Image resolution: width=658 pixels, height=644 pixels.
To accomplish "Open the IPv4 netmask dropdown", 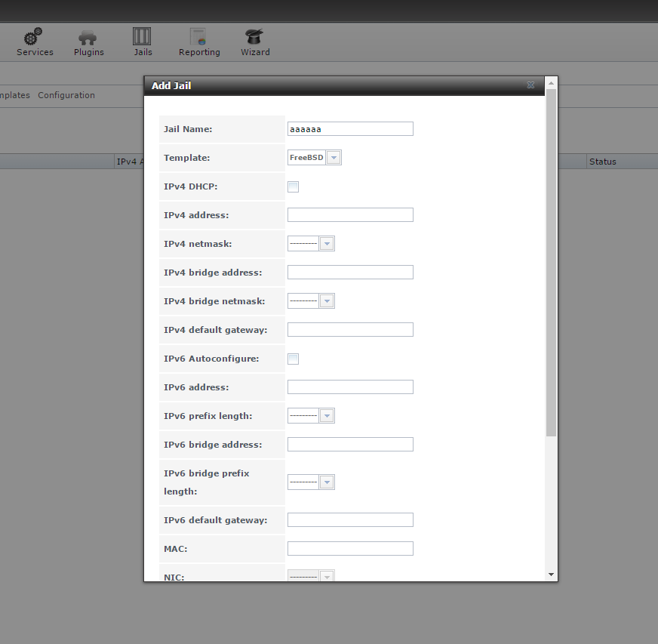I will click(x=327, y=244).
